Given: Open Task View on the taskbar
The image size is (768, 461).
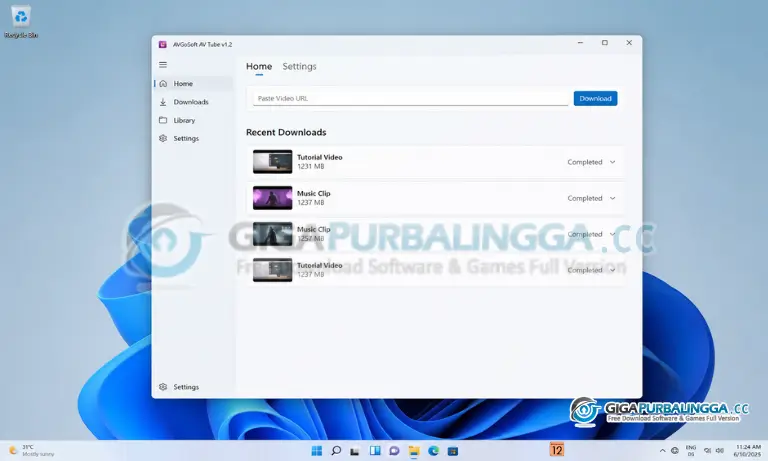Looking at the screenshot, I should pyautogui.click(x=355, y=451).
